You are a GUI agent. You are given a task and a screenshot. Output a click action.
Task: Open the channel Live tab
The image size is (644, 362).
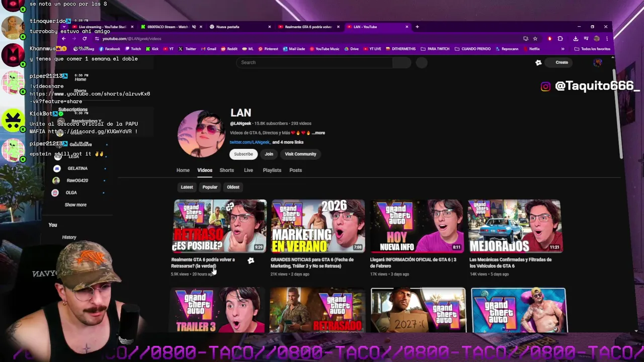(x=249, y=170)
